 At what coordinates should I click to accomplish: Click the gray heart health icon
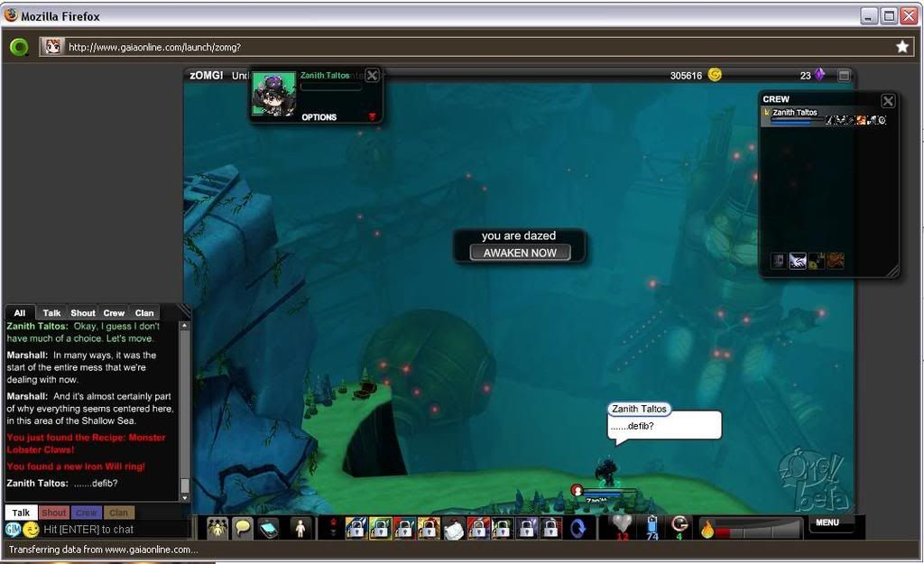[622, 526]
